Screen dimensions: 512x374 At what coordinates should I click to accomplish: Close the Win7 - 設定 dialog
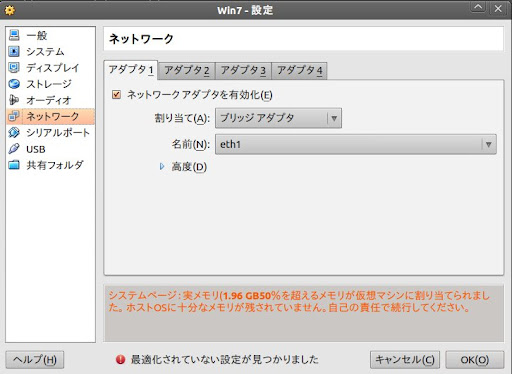click(x=498, y=8)
